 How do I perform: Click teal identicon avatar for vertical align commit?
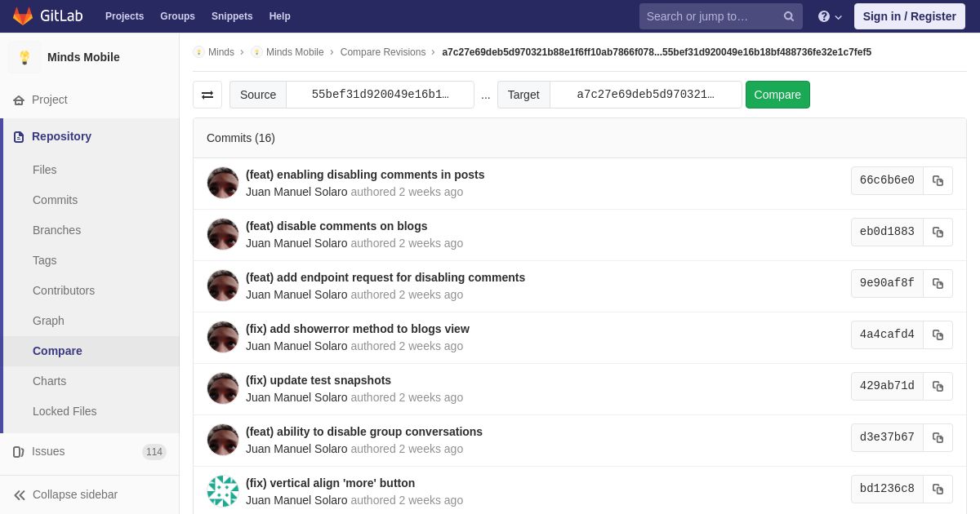point(223,491)
